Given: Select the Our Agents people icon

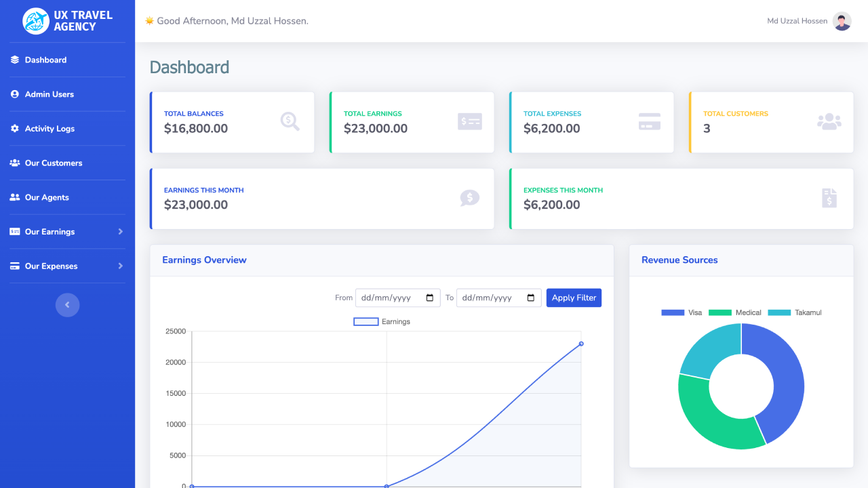Looking at the screenshot, I should (14, 197).
